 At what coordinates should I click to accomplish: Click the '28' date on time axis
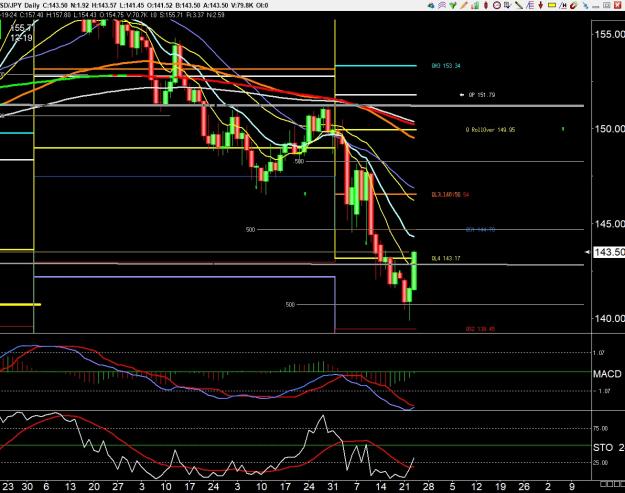point(428,487)
